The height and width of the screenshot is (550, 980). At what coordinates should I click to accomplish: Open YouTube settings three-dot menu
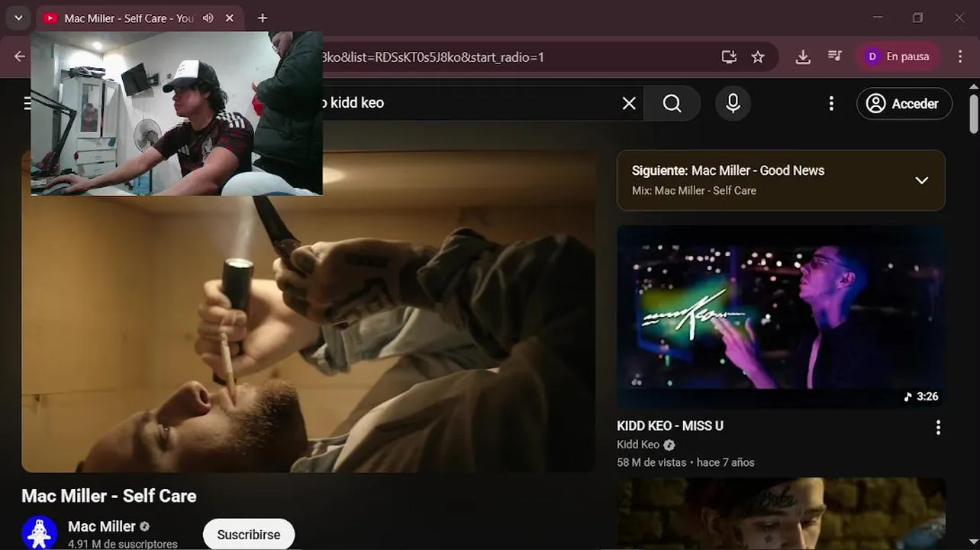tap(831, 103)
